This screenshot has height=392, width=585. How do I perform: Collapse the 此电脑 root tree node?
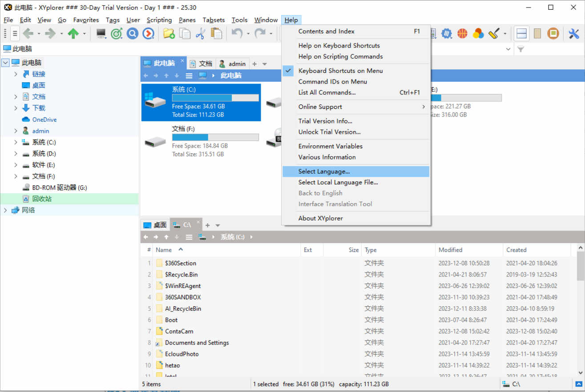pos(5,63)
